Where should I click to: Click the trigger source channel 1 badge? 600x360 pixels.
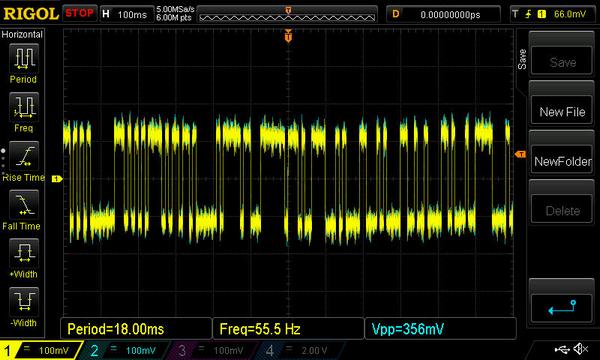541,15
